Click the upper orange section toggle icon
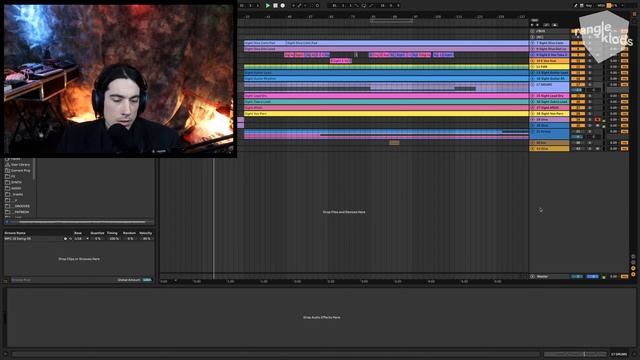The height and width of the screenshot is (360, 640). (633, 268)
